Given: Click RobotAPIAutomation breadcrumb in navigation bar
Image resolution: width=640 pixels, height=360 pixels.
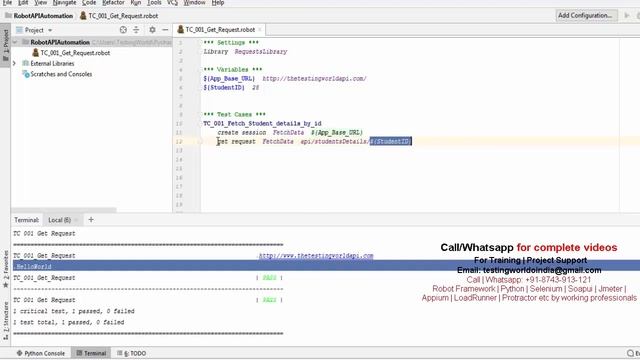Looking at the screenshot, I should tap(39, 16).
